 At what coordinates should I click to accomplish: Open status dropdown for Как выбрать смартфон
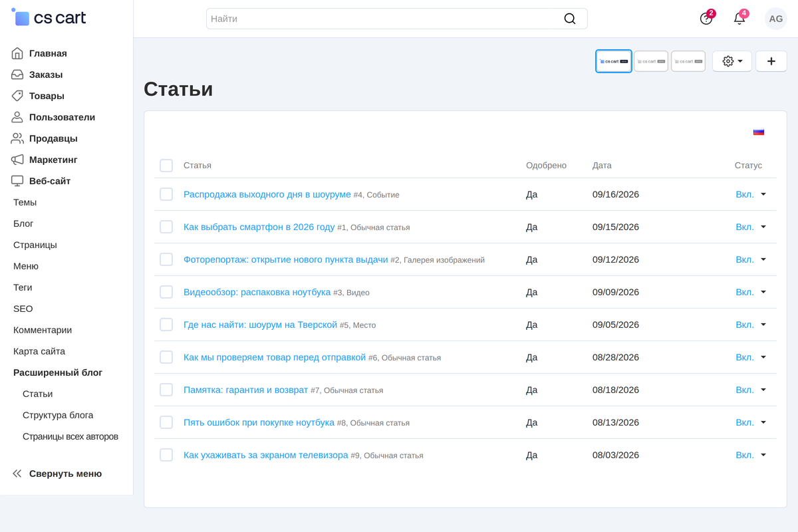[x=751, y=227]
